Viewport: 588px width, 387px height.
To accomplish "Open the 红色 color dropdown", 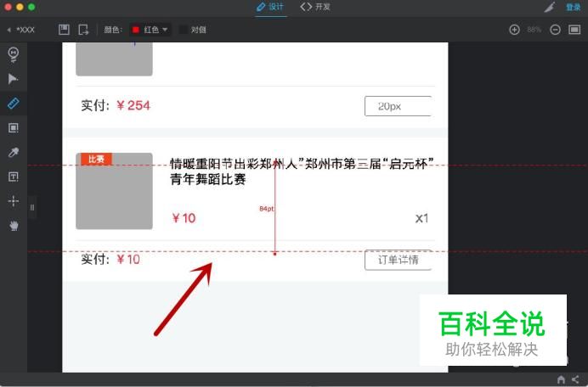I will pyautogui.click(x=150, y=30).
